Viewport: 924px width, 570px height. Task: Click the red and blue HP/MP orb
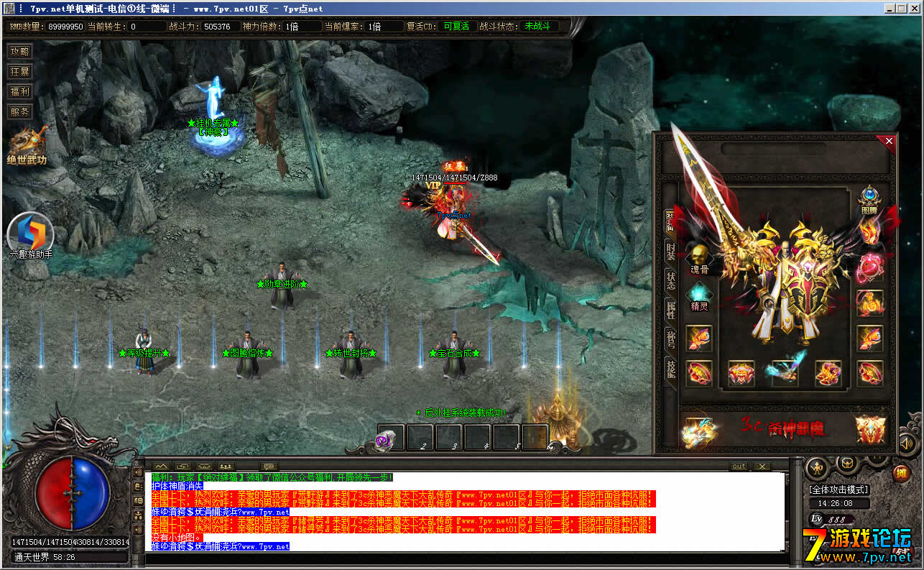click(73, 495)
